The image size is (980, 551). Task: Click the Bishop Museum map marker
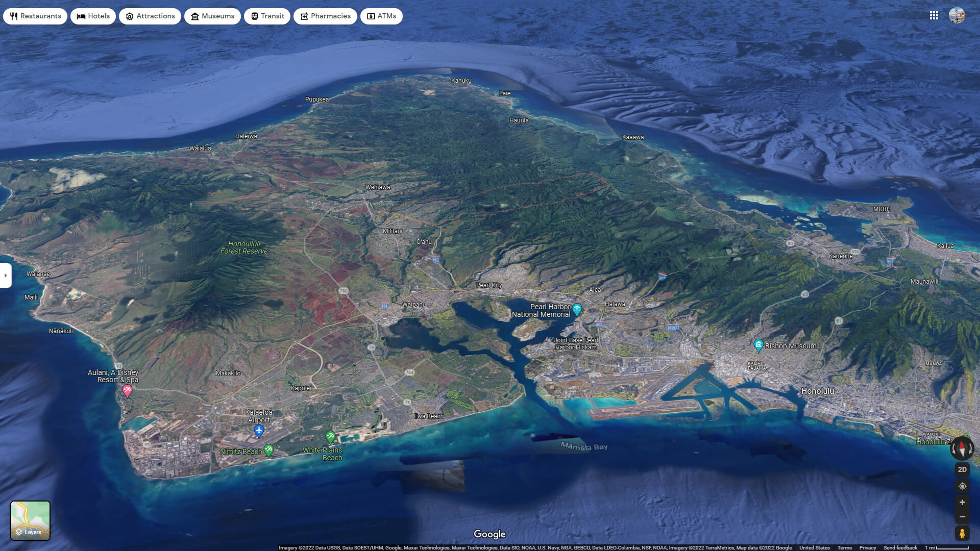pos(758,345)
